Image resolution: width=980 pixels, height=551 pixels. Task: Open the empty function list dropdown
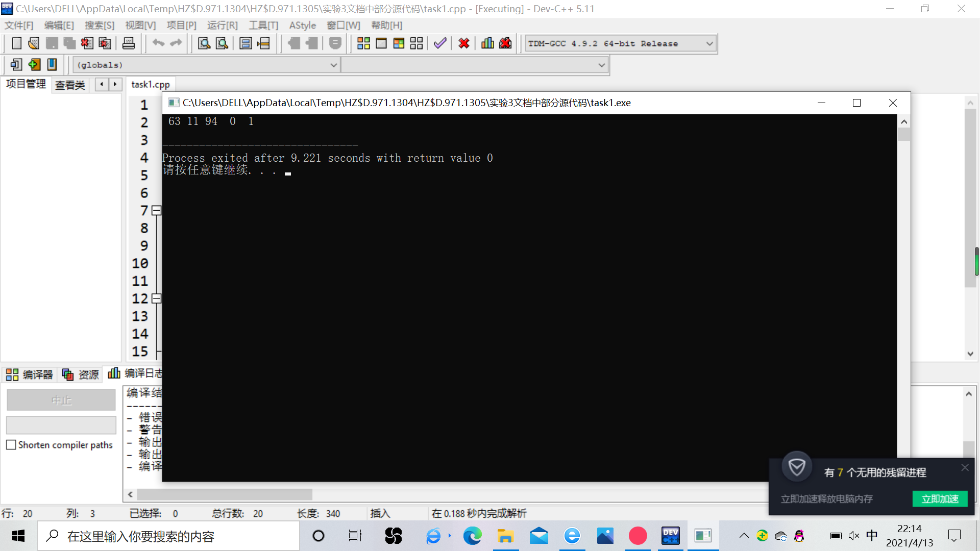coord(601,65)
